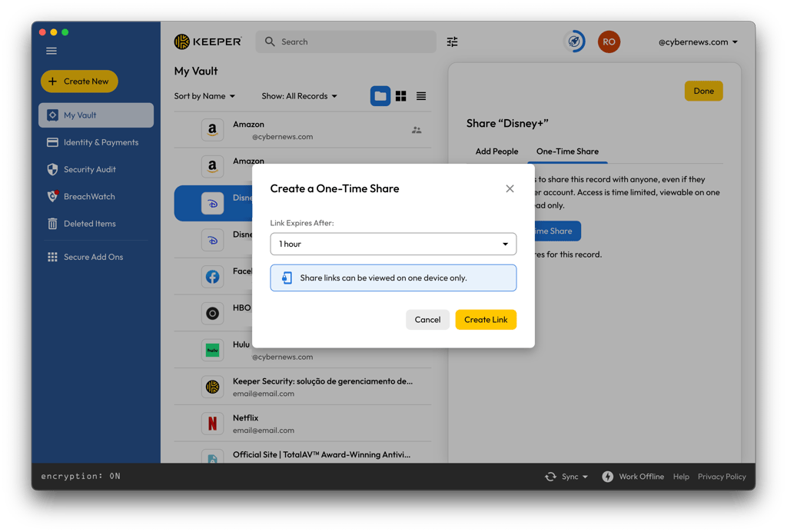Viewport: 787px width, 532px height.
Task: Click the HBO record icon
Action: pos(212,313)
